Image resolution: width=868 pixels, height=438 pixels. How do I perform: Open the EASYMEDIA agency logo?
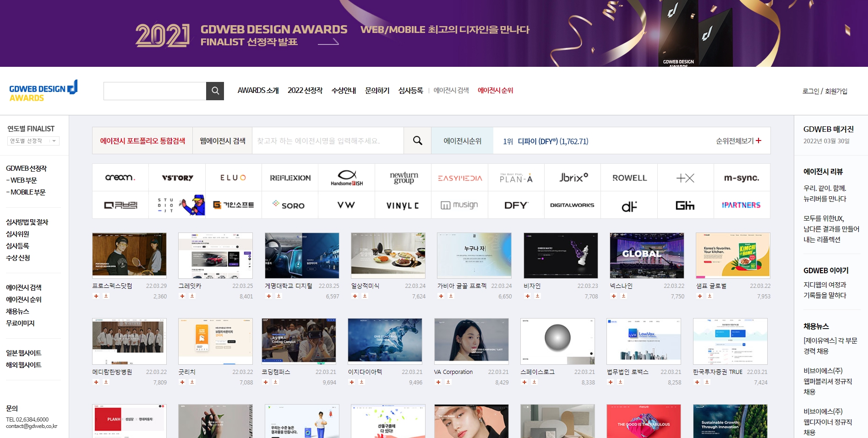460,178
